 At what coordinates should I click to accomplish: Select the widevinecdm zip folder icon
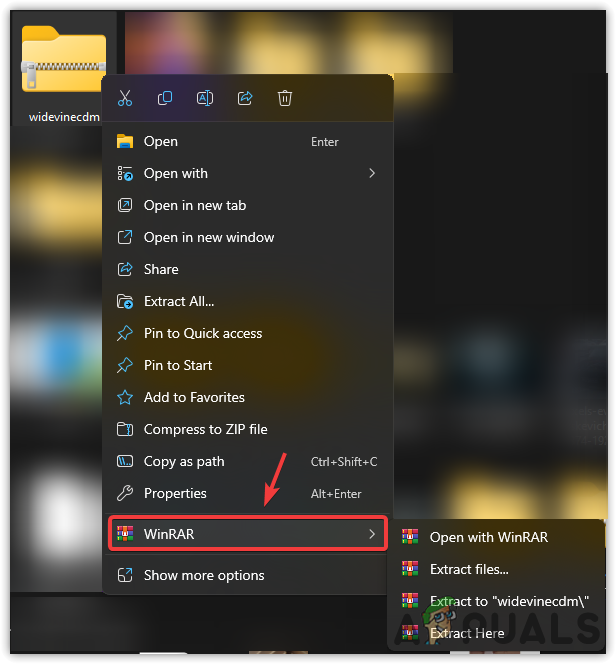tap(64, 58)
